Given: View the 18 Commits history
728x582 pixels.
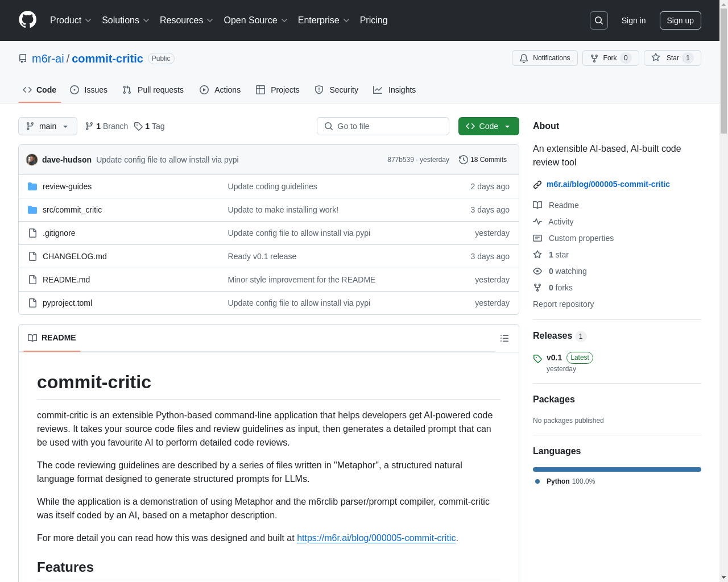Looking at the screenshot, I should [483, 160].
